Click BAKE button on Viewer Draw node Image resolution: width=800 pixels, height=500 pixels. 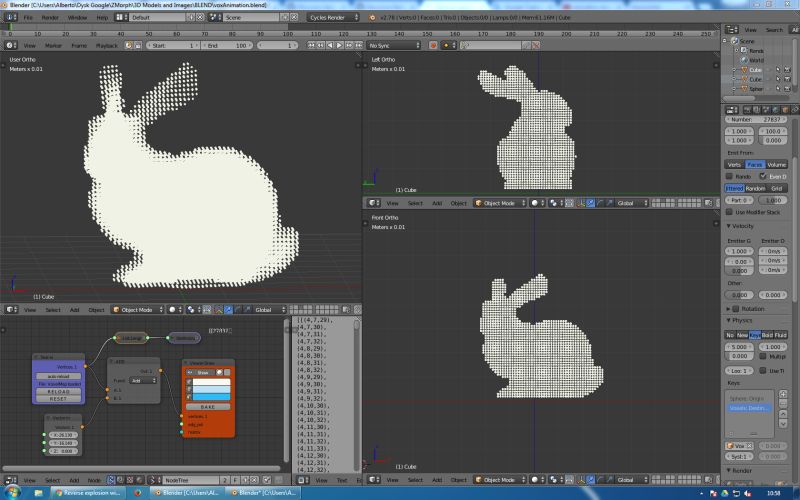(208, 407)
